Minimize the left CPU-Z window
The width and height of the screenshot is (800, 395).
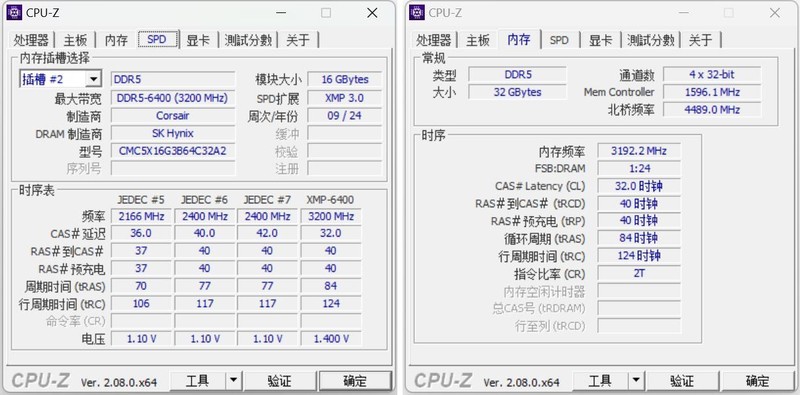click(x=280, y=13)
